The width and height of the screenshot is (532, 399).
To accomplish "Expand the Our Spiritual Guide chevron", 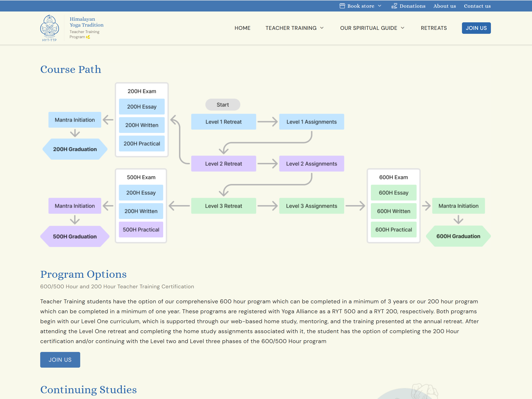I will (x=403, y=28).
